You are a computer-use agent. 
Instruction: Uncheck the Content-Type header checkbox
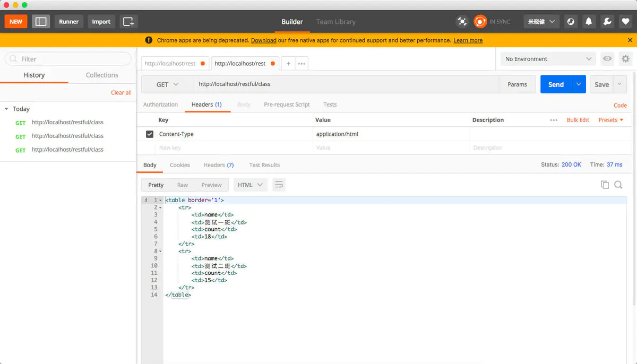click(x=150, y=134)
